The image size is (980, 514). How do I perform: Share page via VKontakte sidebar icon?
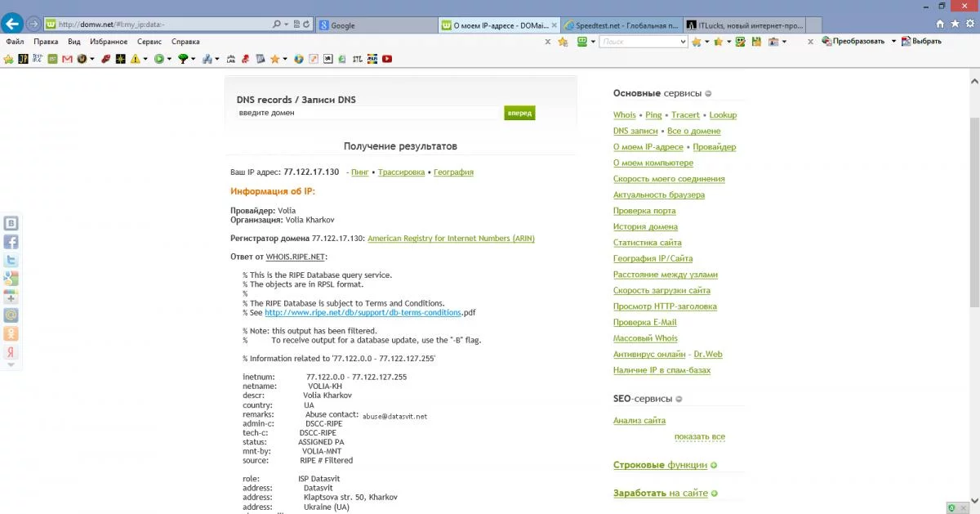pyautogui.click(x=11, y=224)
